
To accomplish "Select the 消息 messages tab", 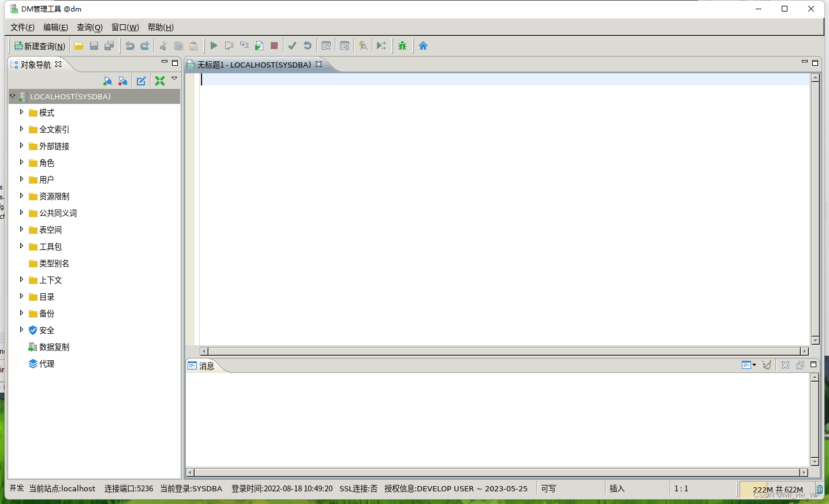I will coord(201,366).
